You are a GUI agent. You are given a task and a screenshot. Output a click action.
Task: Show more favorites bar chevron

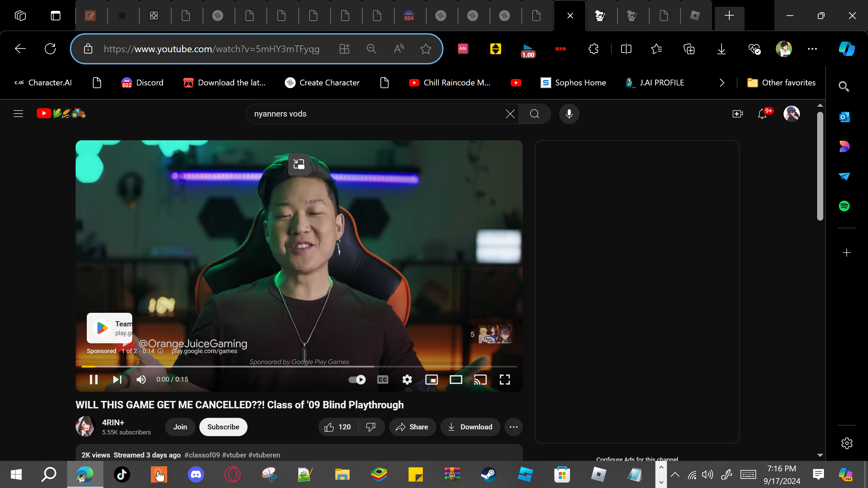(x=722, y=83)
